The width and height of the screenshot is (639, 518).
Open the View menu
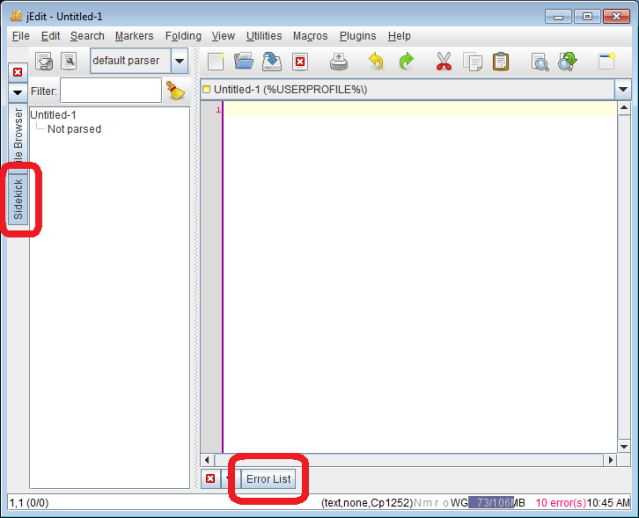pos(223,36)
